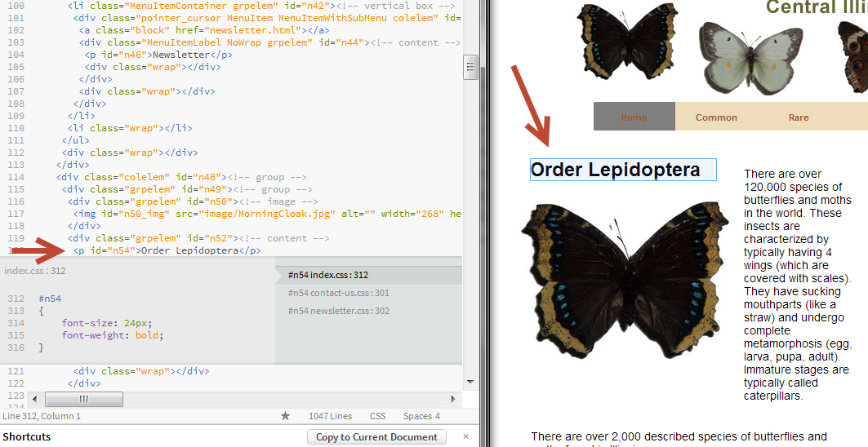Click Copy to Current Document button
868x447 pixels.
coord(376,437)
